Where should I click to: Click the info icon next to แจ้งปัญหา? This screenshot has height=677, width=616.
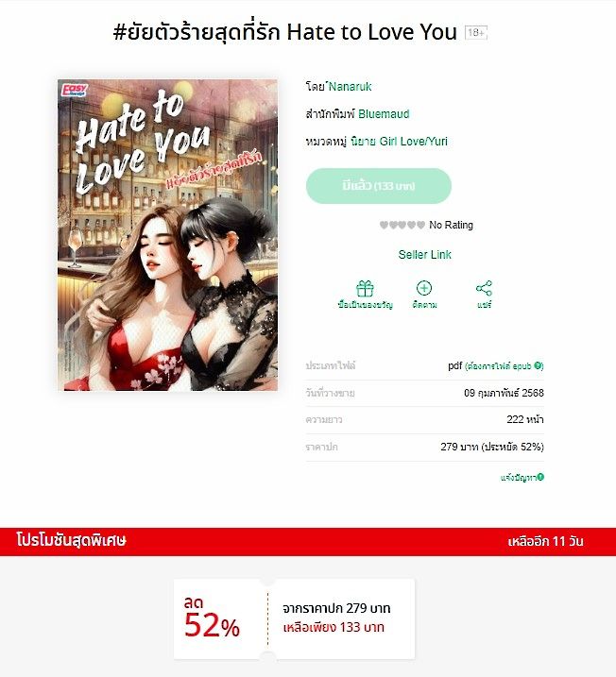tap(540, 477)
